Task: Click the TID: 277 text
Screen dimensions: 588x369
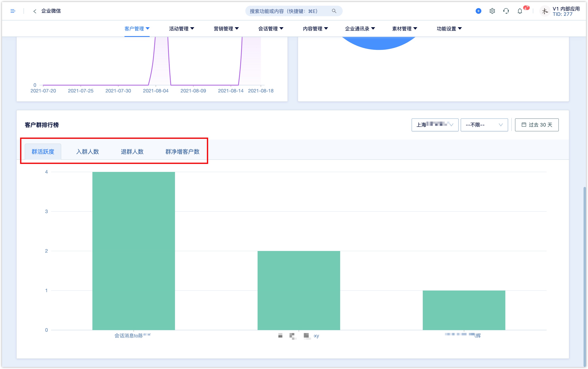Action: coord(563,14)
